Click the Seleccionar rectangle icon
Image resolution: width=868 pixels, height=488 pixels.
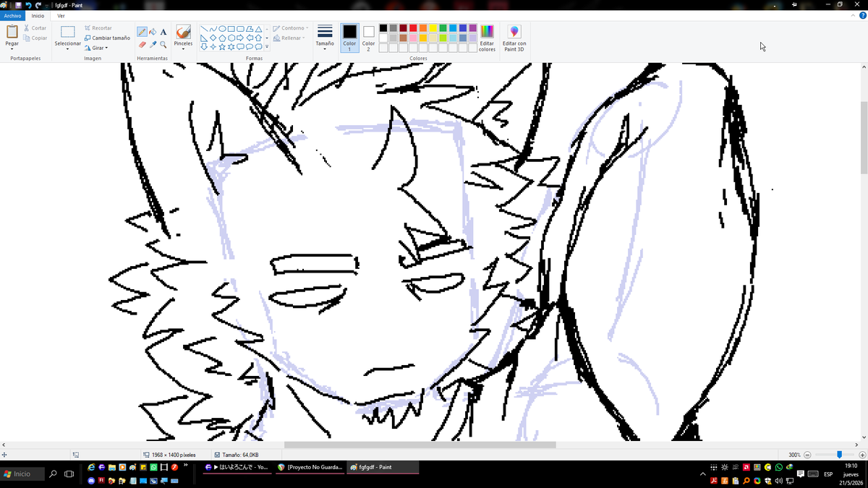click(67, 32)
